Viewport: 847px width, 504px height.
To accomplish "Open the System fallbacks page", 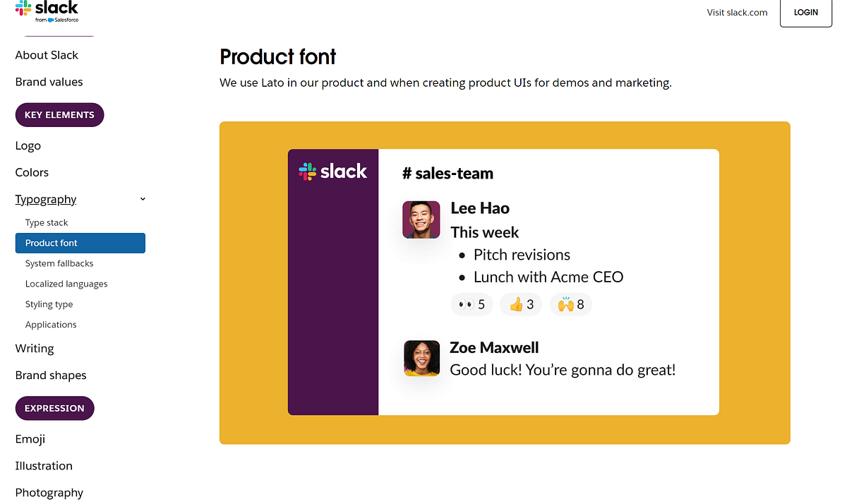I will pos(59,263).
